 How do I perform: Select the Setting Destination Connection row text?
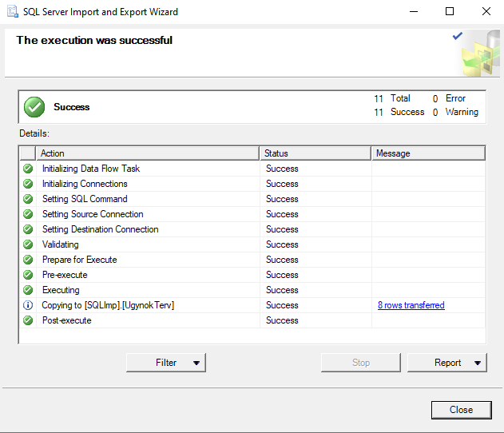coord(101,229)
